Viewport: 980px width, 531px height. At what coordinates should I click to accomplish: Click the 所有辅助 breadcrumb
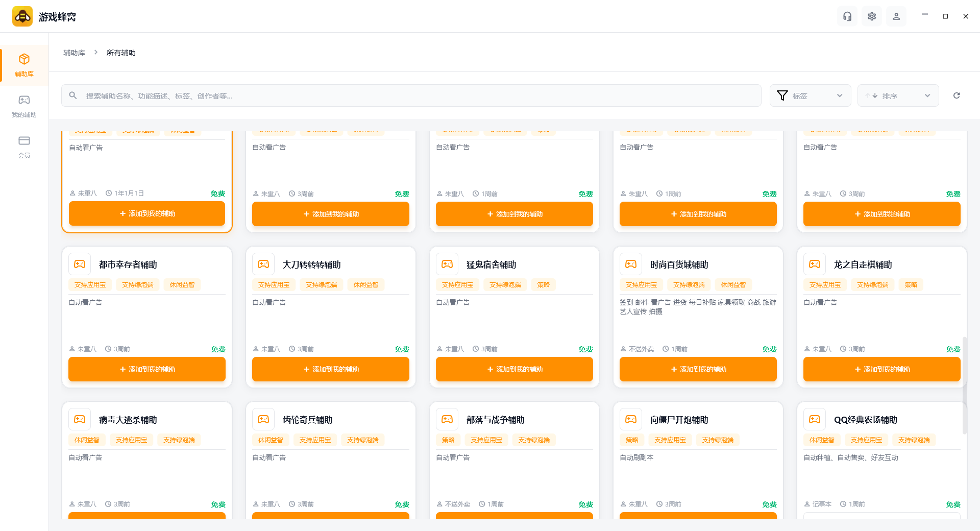pos(121,53)
